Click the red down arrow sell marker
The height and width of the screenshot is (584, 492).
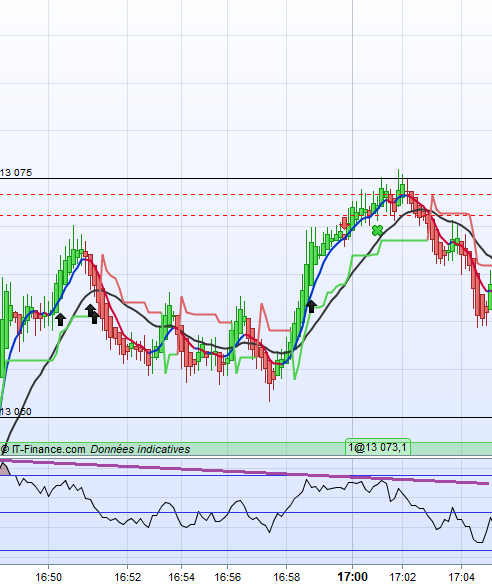coord(345,223)
